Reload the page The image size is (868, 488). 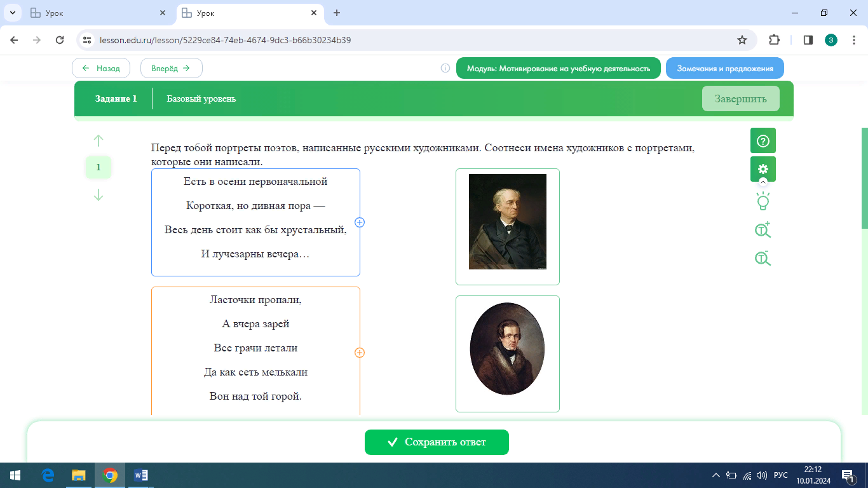pyautogui.click(x=60, y=40)
